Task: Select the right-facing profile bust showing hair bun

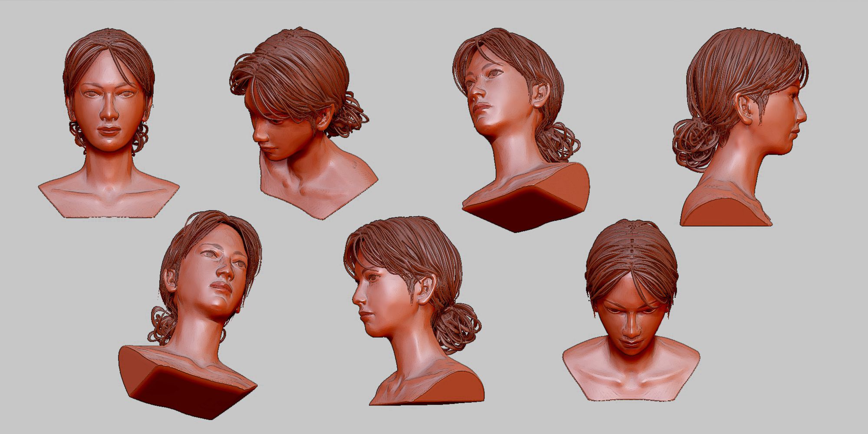Action: coord(740,127)
